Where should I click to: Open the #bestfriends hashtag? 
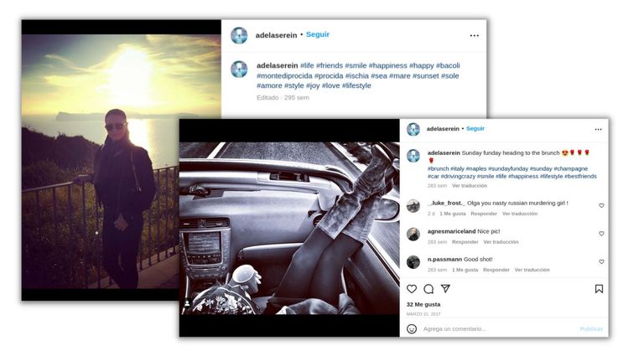pyautogui.click(x=580, y=177)
